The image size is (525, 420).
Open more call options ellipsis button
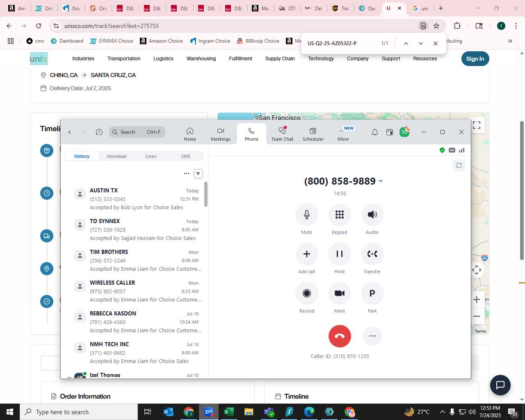click(372, 336)
